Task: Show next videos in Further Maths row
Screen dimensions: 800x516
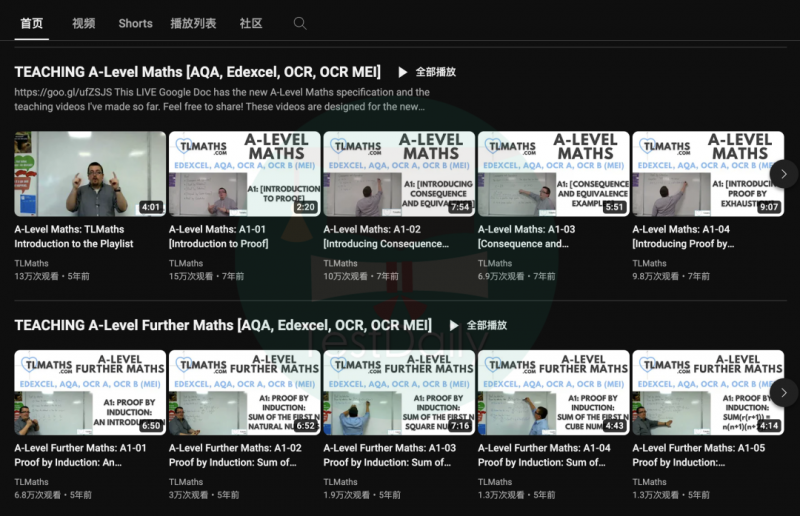Action: pyautogui.click(x=784, y=392)
